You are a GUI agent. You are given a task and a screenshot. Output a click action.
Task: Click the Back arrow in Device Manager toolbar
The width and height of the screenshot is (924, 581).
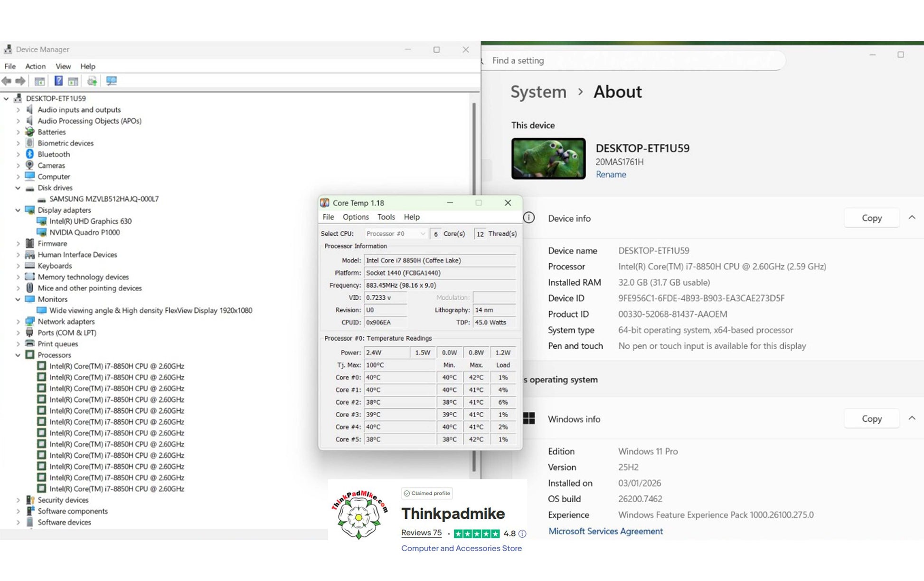[7, 81]
